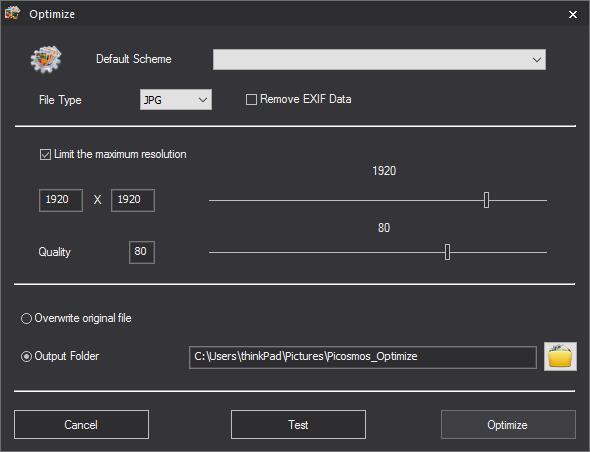Image resolution: width=590 pixels, height=452 pixels.
Task: Click the Optimize button
Action: tap(508, 425)
